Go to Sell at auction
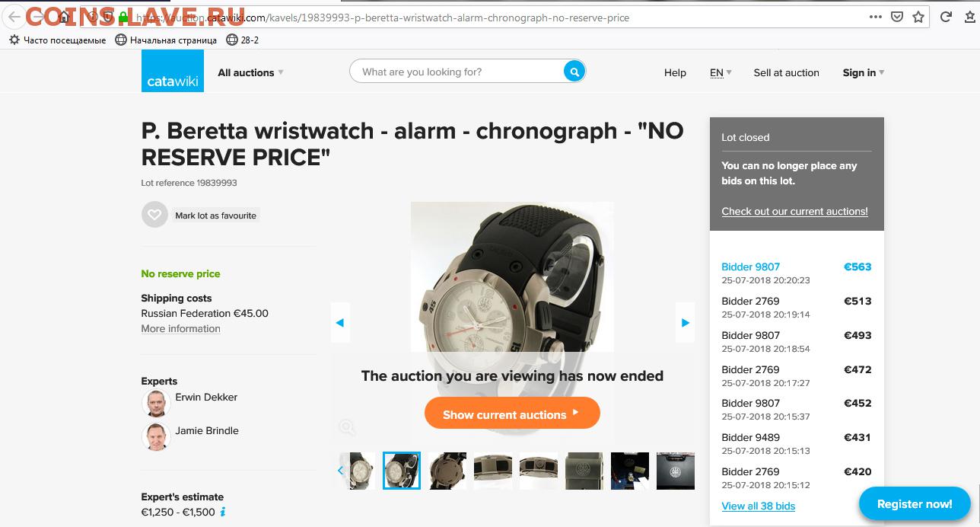Image resolution: width=980 pixels, height=527 pixels. 786,72
